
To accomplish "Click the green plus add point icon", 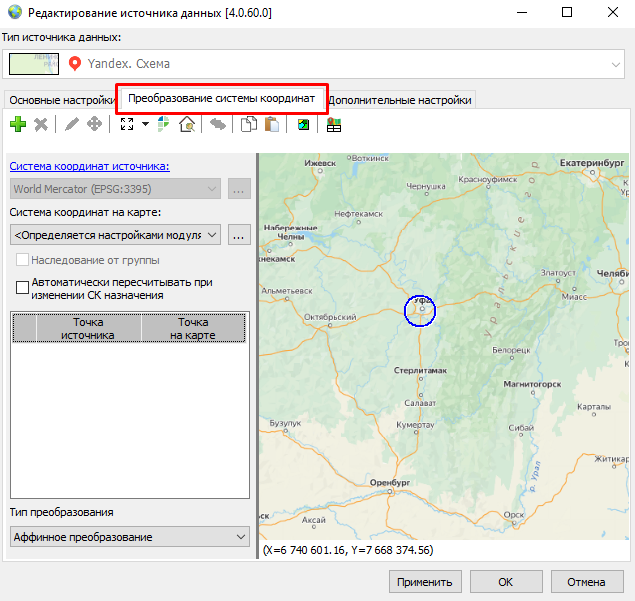I will (18, 124).
